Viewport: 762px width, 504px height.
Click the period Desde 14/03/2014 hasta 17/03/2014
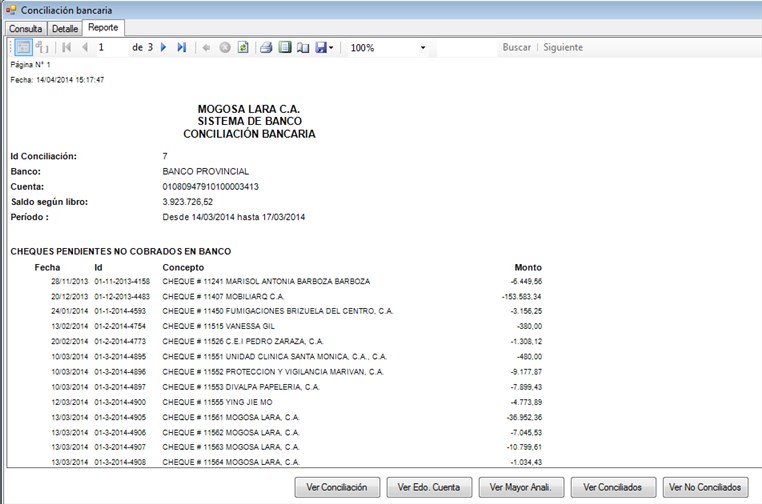(234, 217)
